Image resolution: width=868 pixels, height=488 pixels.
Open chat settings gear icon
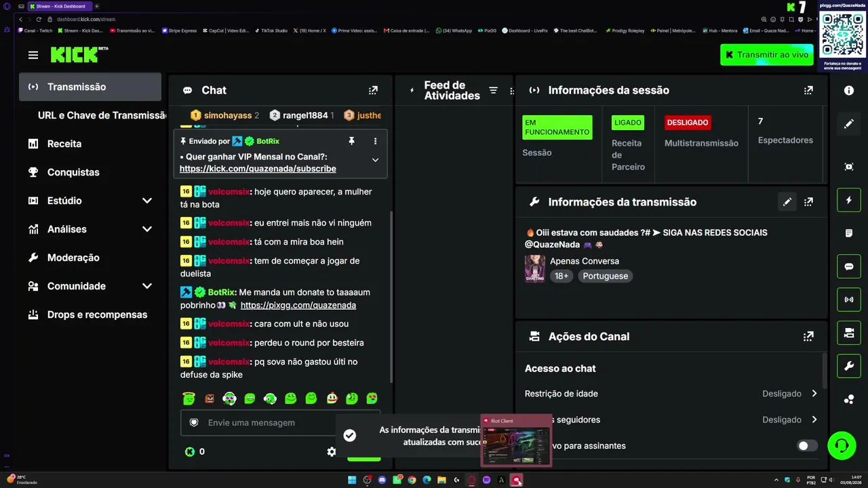[x=332, y=451]
